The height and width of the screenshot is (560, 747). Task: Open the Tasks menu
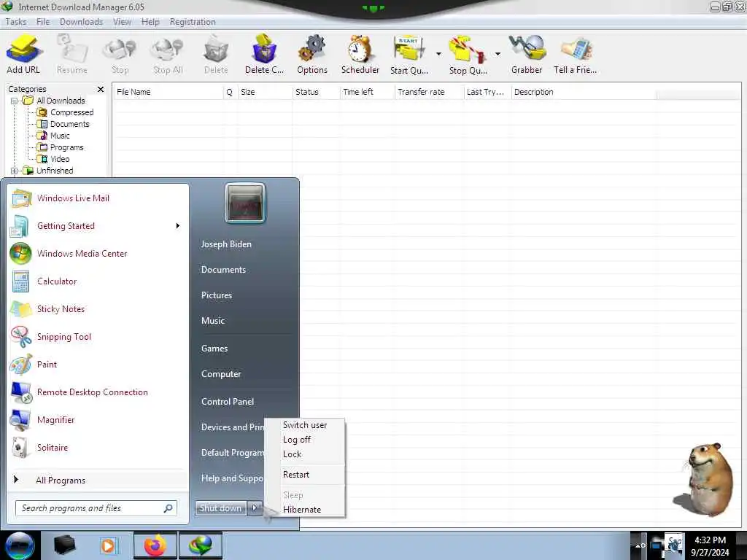click(x=16, y=22)
